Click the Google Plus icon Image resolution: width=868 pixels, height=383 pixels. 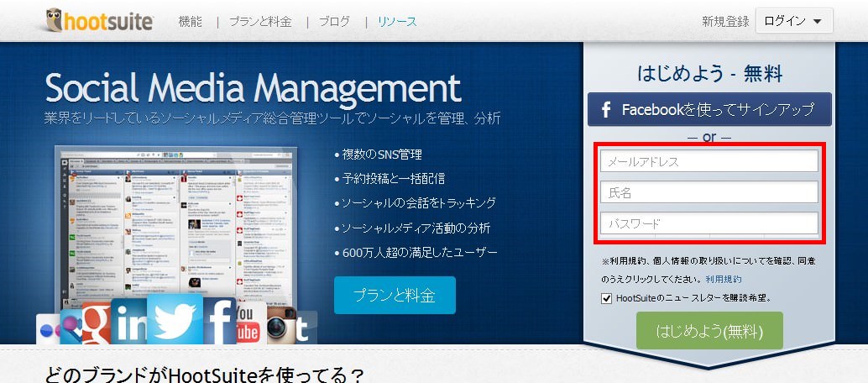[97, 323]
